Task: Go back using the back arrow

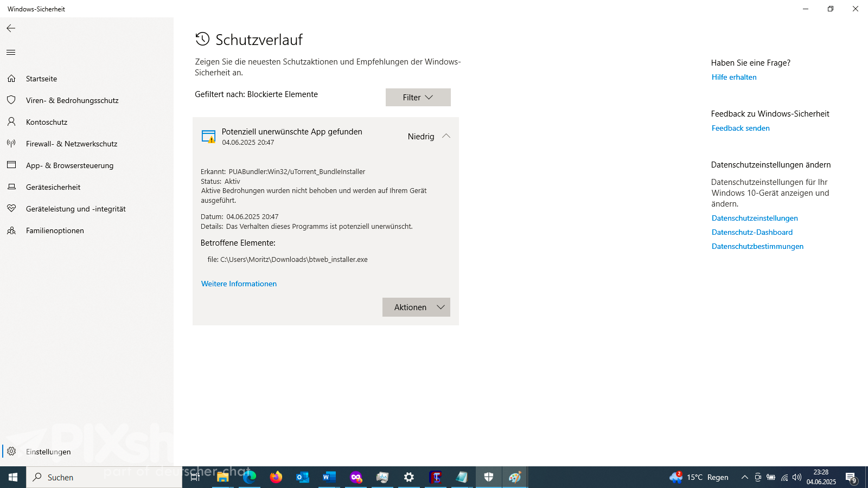Action: (11, 28)
